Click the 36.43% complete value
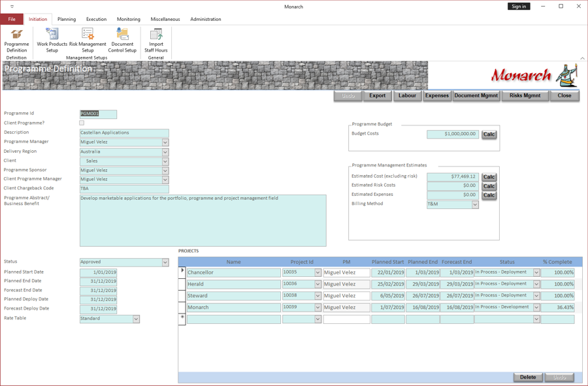588x386 pixels. pyautogui.click(x=558, y=308)
